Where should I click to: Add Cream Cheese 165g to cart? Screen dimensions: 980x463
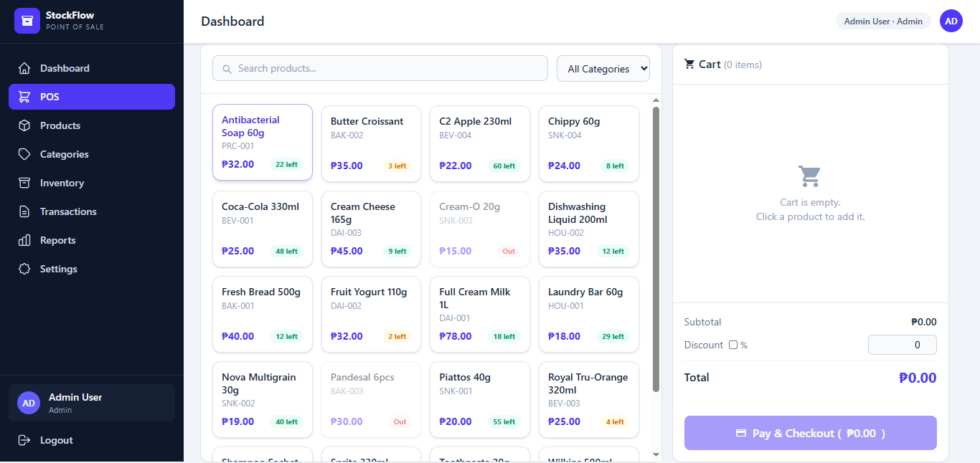coord(371,229)
